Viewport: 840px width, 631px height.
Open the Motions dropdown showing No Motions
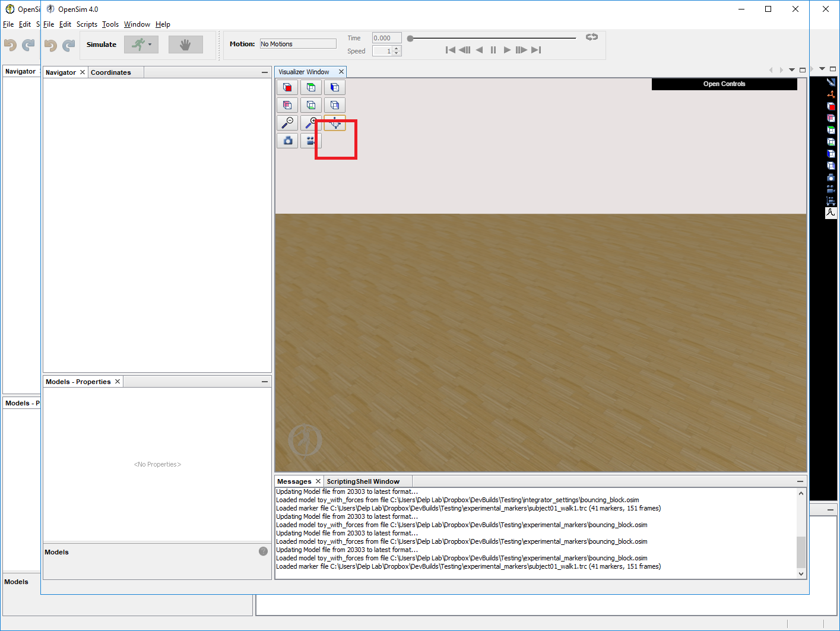click(x=297, y=43)
